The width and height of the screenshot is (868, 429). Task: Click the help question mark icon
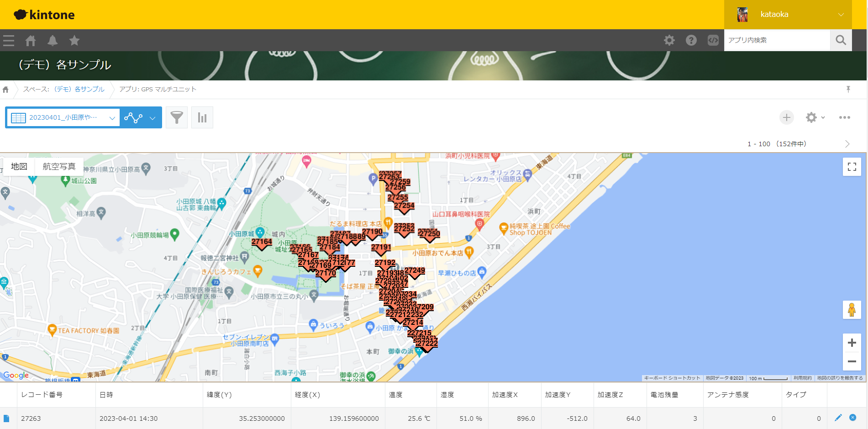691,40
